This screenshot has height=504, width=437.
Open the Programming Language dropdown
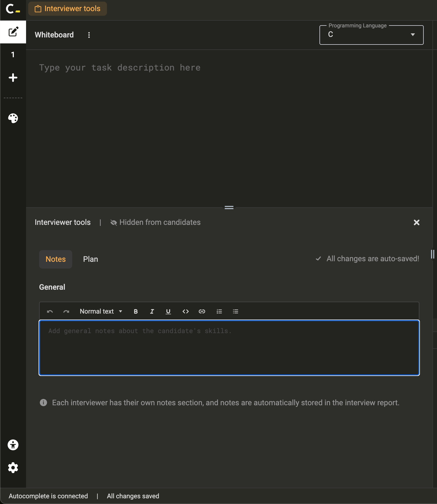[x=371, y=35]
